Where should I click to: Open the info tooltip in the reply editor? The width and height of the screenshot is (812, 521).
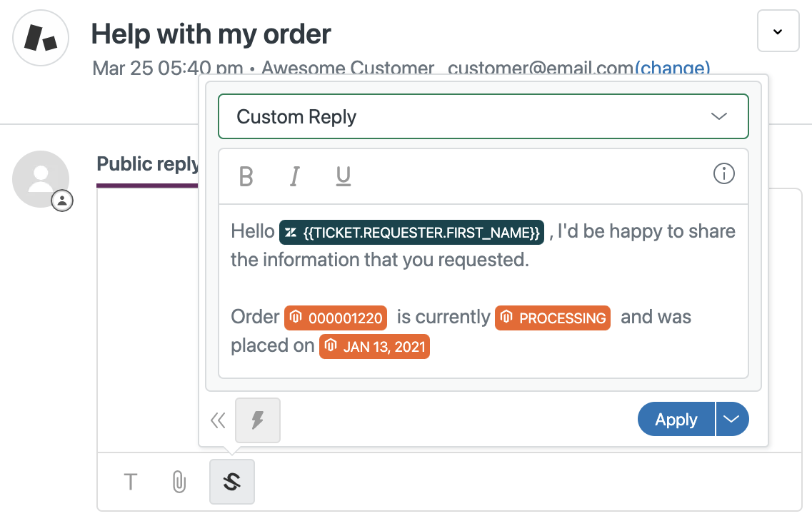tap(723, 173)
